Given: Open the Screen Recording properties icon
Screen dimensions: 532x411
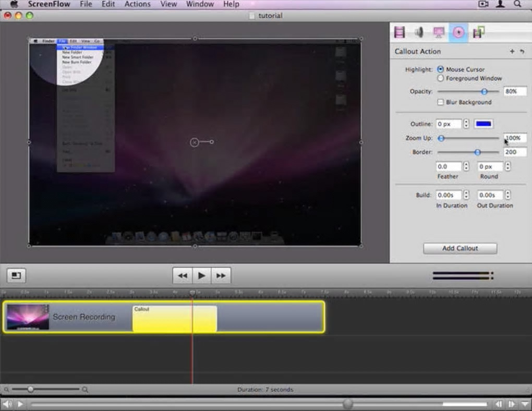Looking at the screenshot, I should [439, 32].
